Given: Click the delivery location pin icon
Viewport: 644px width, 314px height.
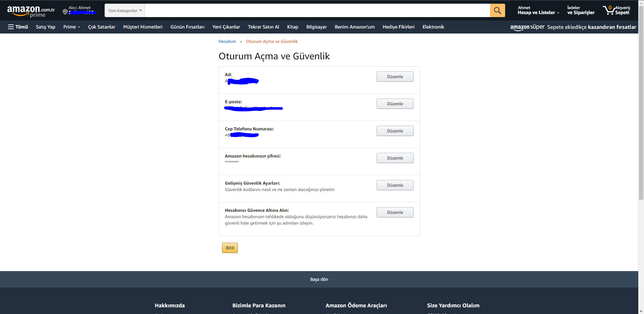Looking at the screenshot, I should click(65, 12).
